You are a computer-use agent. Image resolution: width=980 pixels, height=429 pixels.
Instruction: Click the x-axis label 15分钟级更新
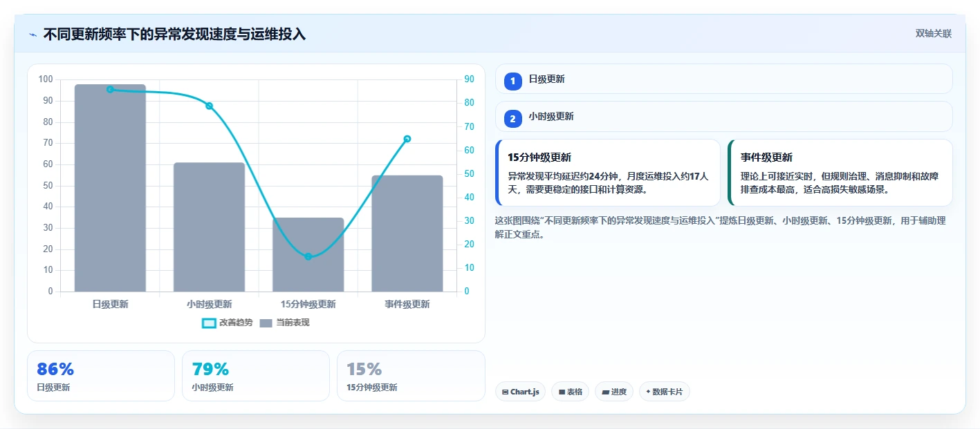coord(308,304)
